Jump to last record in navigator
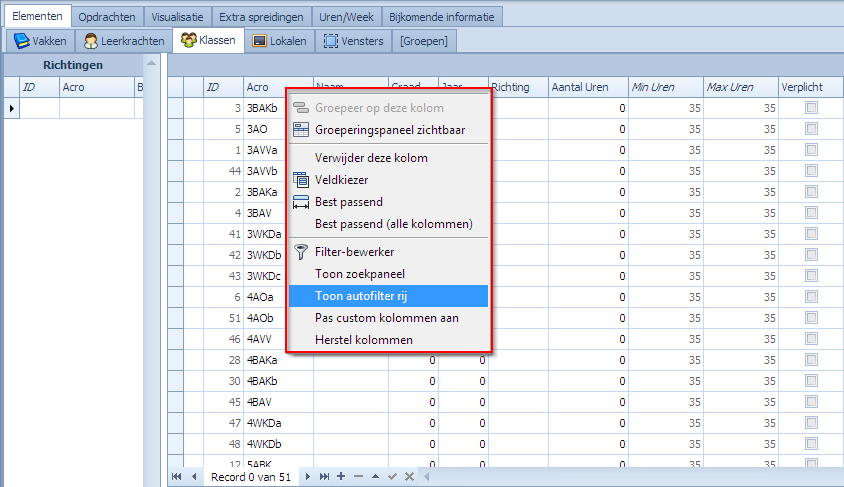844x487 pixels. (x=324, y=477)
